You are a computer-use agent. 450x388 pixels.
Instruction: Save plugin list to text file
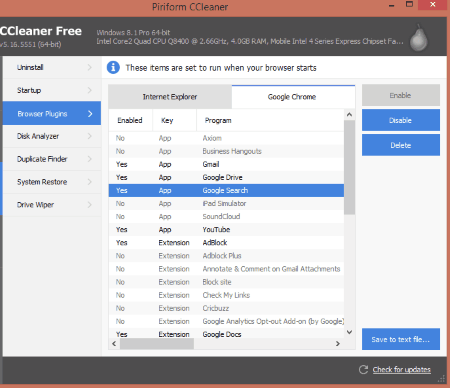pos(401,339)
